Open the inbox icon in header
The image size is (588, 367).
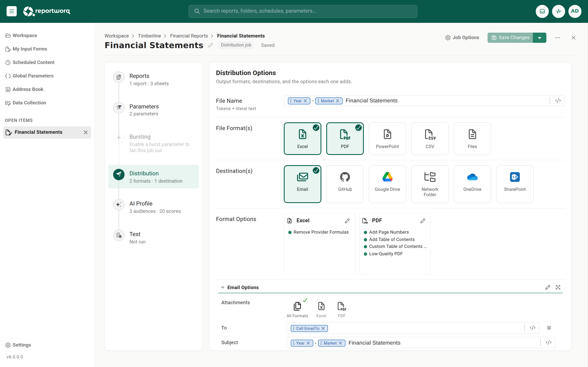[x=542, y=11]
